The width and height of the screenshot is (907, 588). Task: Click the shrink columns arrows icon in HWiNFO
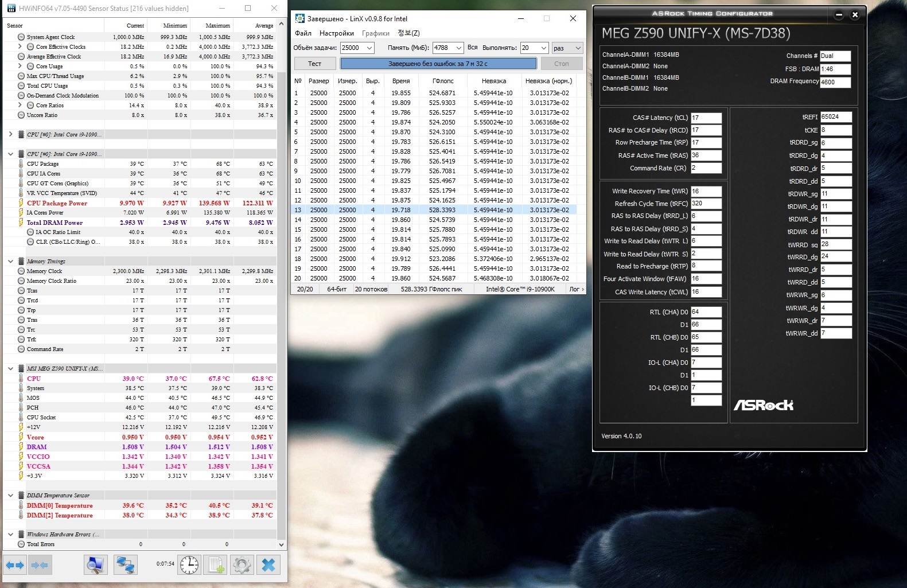click(x=39, y=565)
